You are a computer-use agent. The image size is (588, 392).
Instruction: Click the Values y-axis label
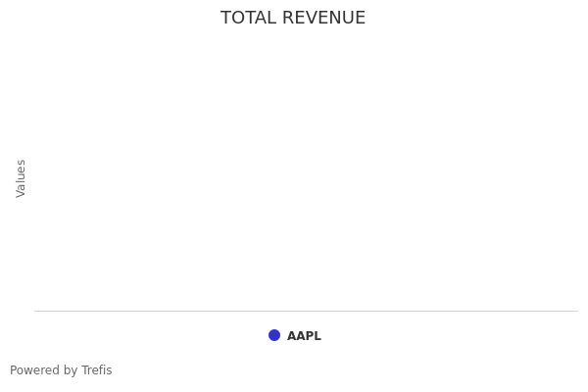pyautogui.click(x=22, y=178)
